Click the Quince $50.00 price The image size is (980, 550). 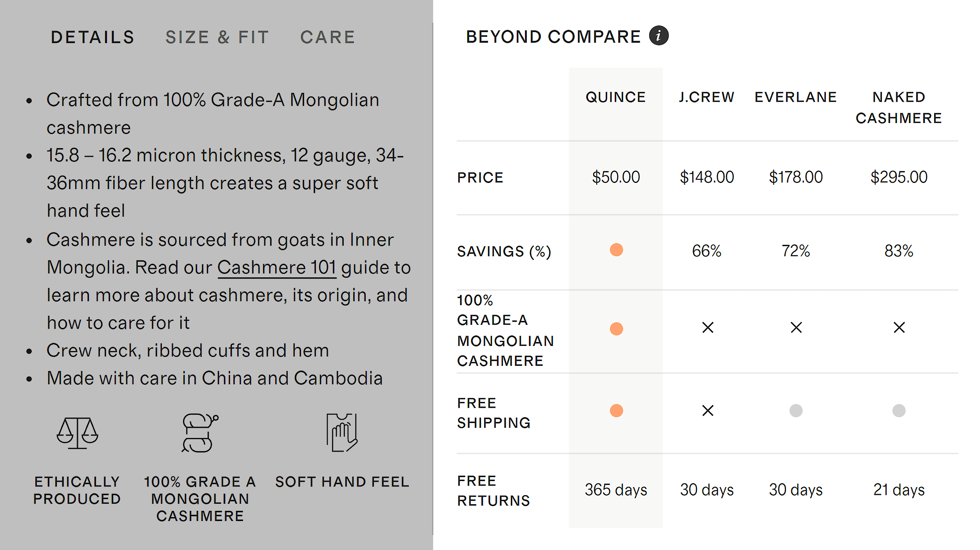[x=616, y=177]
